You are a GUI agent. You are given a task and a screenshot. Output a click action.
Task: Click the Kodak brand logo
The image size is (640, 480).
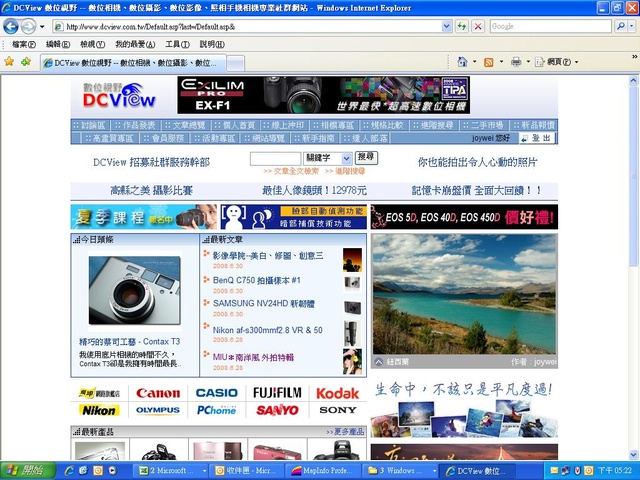tap(338, 393)
